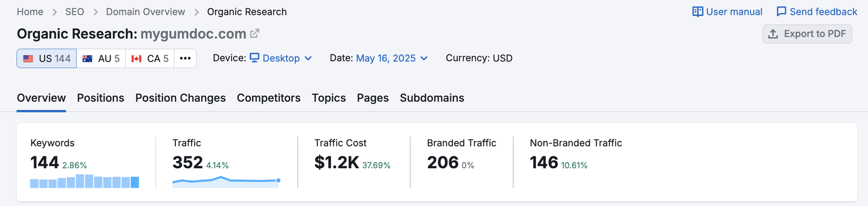Screen dimensions: 868x206
Task: Expand the Desktop device dropdown
Action: [x=280, y=58]
